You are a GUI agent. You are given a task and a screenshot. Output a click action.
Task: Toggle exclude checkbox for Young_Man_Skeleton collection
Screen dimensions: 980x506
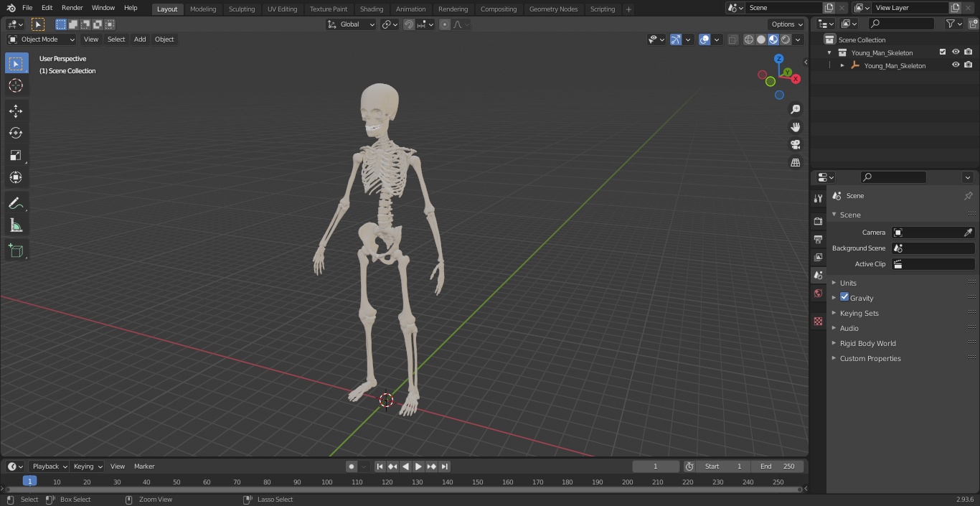click(x=943, y=52)
